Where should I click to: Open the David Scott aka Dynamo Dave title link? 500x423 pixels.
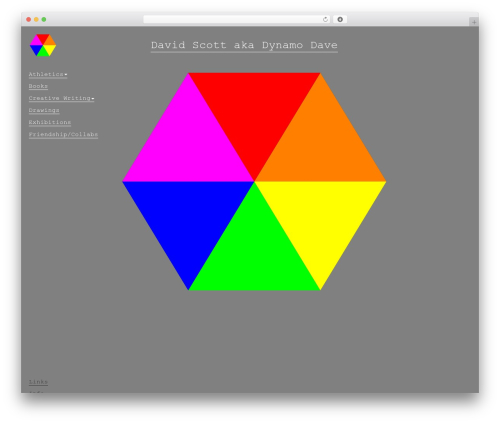pos(244,45)
